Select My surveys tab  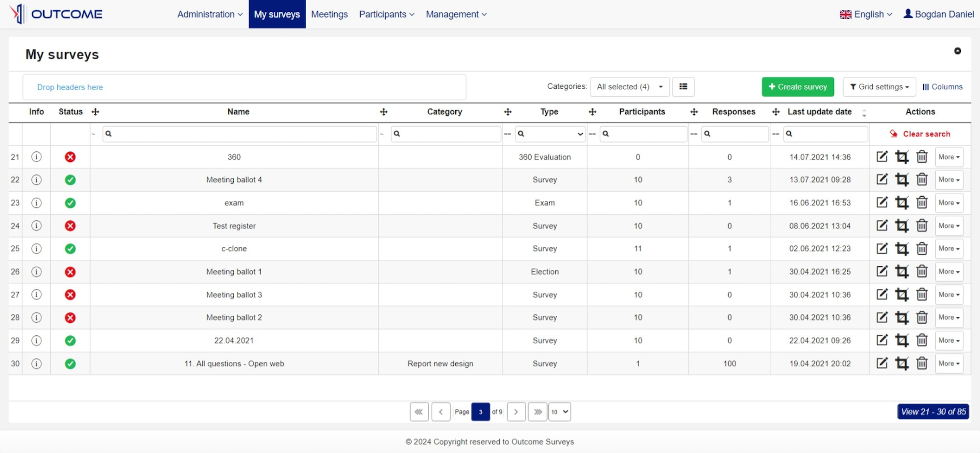coord(277,14)
